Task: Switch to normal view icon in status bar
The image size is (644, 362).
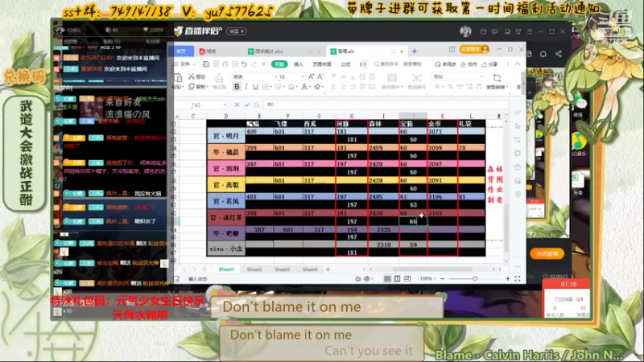Action: point(387,278)
